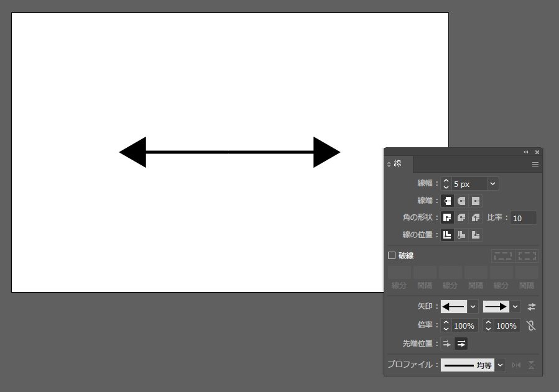Image resolution: width=559 pixels, height=392 pixels.
Task: Select the projecting cap icon for 線端
Action: point(475,201)
